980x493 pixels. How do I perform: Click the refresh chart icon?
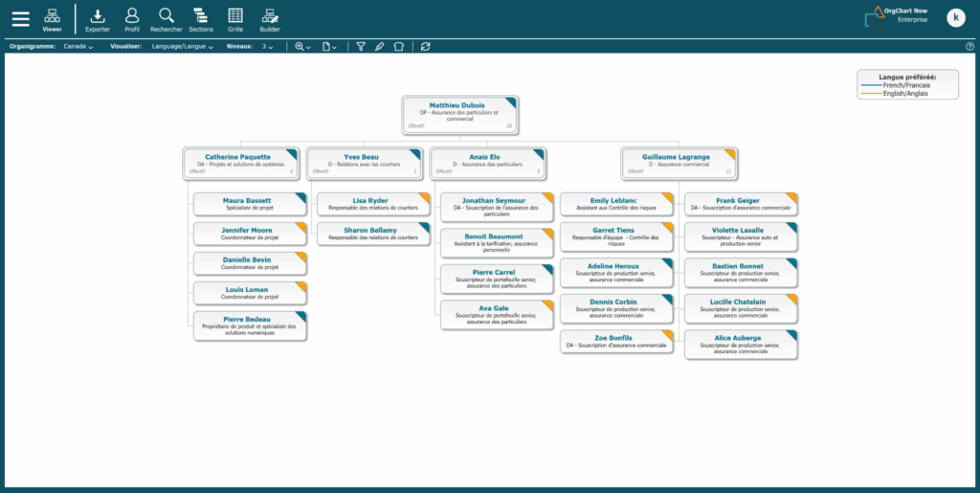pyautogui.click(x=425, y=46)
